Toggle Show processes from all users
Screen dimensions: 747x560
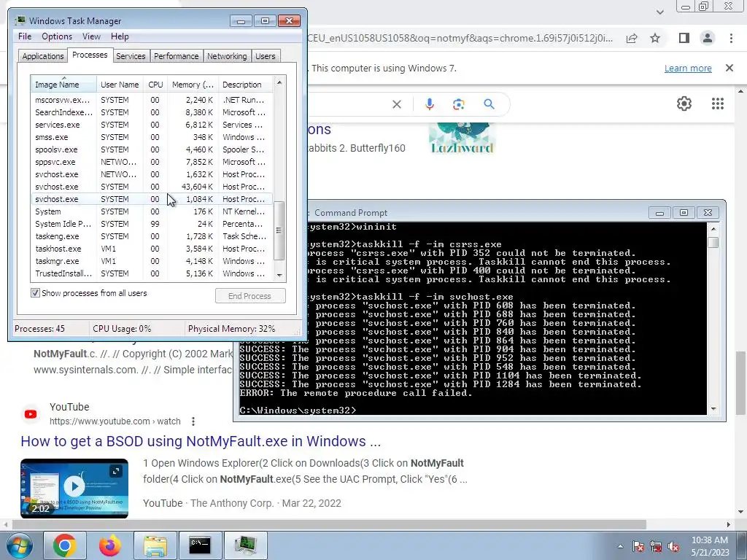[x=35, y=293]
